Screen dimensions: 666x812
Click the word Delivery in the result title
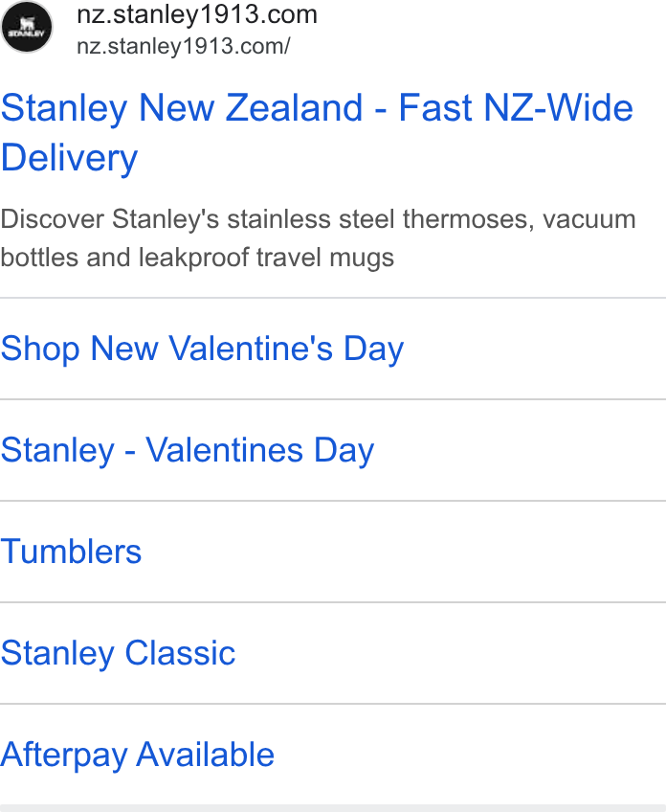(69, 158)
